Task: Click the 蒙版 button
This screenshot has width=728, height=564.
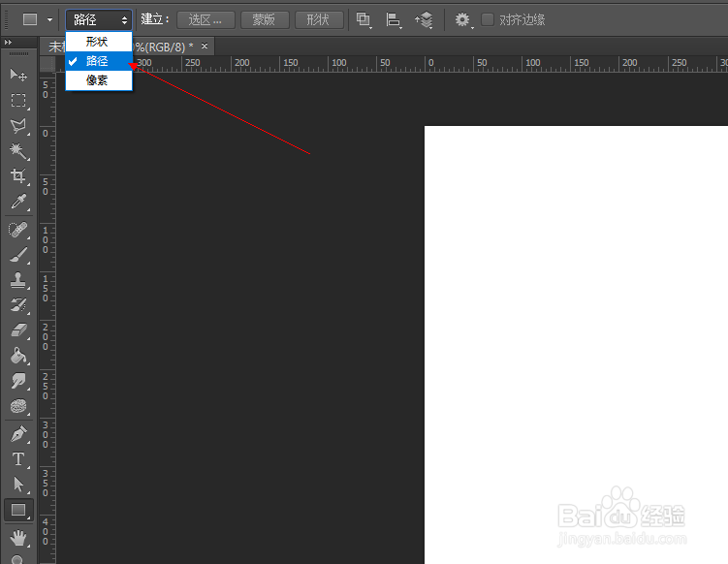Action: (265, 20)
